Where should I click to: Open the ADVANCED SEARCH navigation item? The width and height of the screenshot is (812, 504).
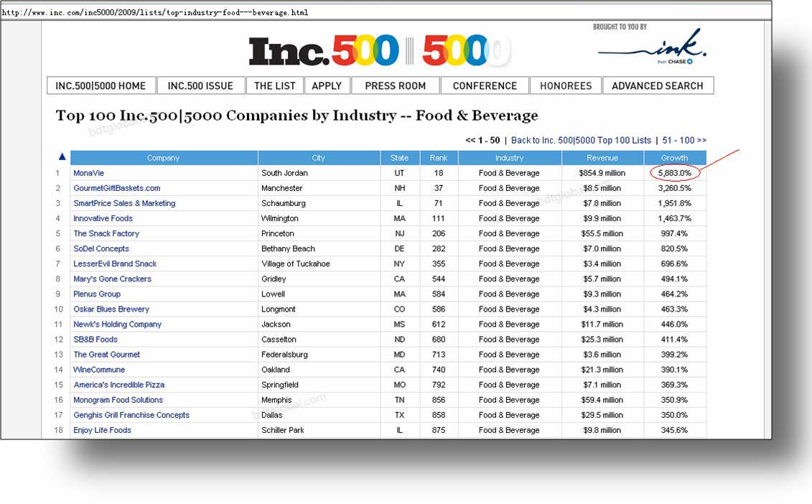pyautogui.click(x=658, y=85)
